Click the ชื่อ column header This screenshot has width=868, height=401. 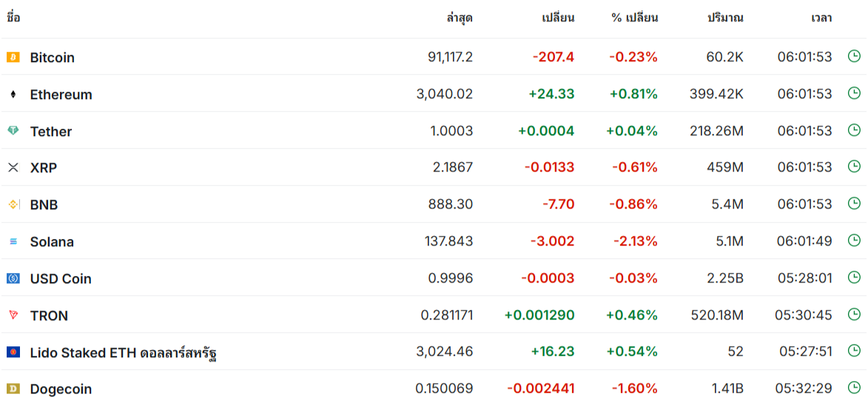tap(13, 18)
